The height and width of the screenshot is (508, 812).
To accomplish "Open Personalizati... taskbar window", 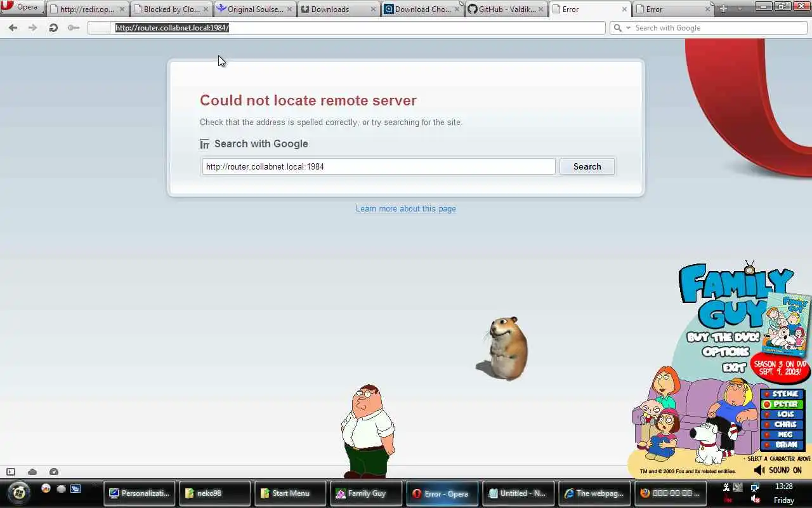I will (139, 493).
